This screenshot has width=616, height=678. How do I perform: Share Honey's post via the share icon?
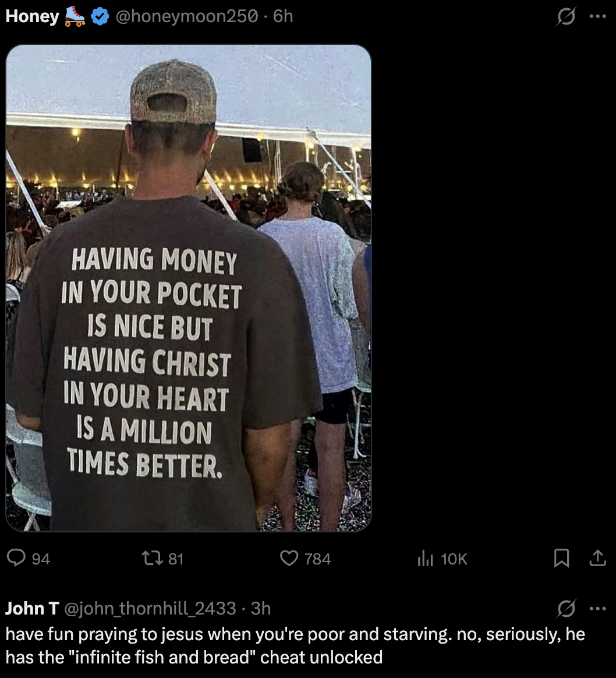(597, 559)
